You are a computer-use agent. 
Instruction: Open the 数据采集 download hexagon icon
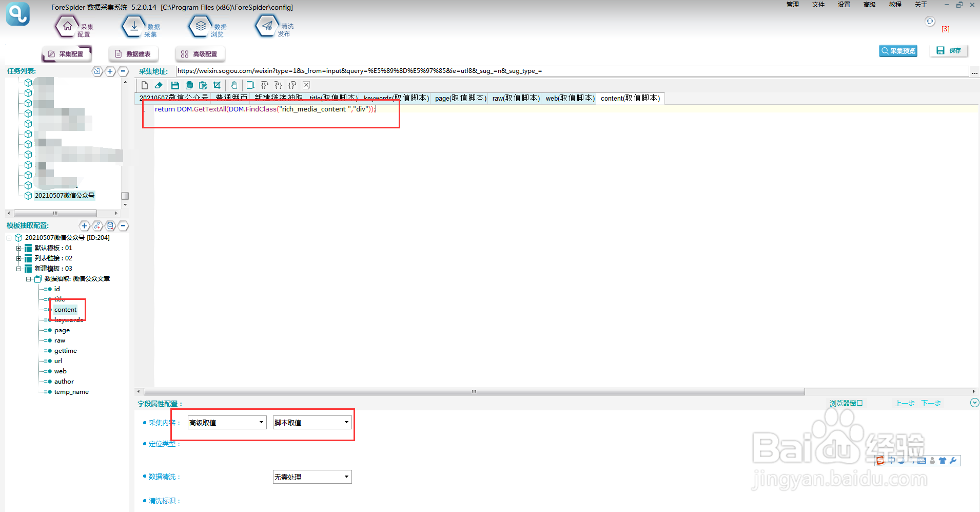pyautogui.click(x=134, y=26)
